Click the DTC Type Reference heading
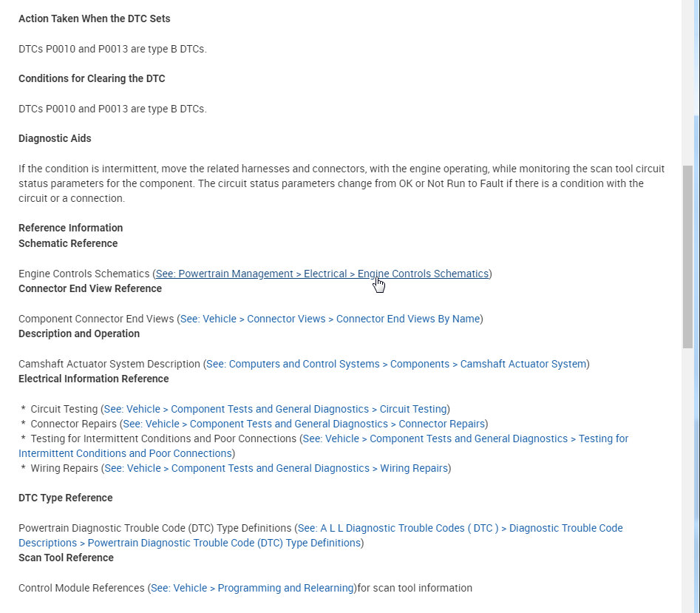700x613 pixels. 66,498
